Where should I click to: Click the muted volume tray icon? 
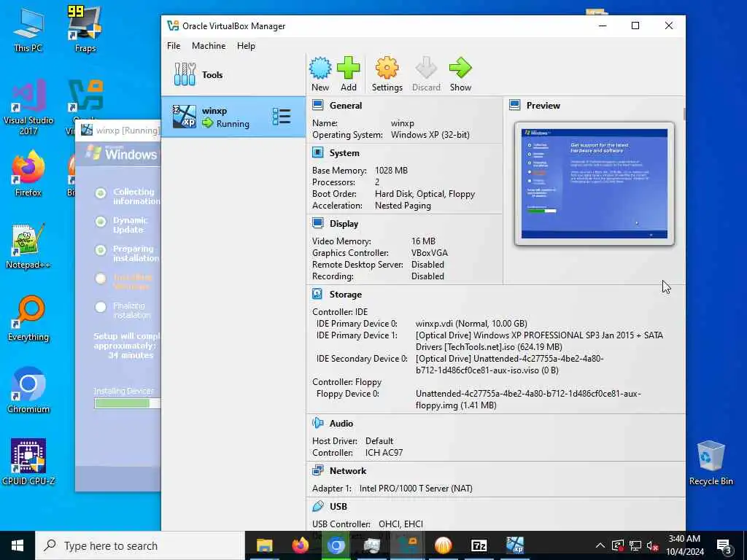(652, 545)
